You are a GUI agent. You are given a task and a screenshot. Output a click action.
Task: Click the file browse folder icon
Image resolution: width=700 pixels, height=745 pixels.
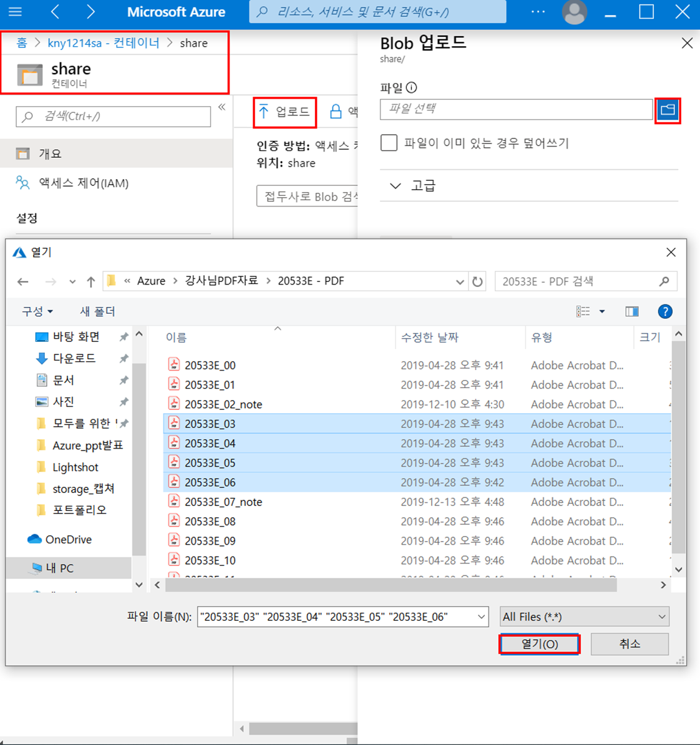(x=667, y=110)
